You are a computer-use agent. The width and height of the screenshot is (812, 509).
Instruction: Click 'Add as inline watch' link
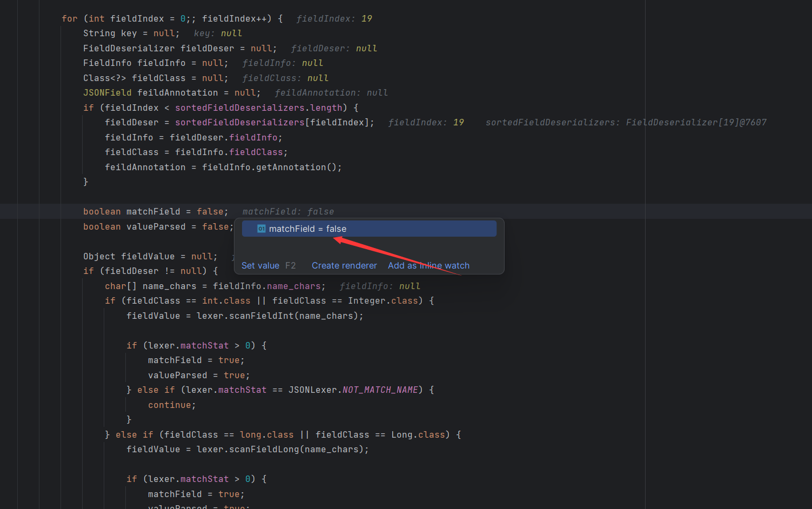pos(428,265)
